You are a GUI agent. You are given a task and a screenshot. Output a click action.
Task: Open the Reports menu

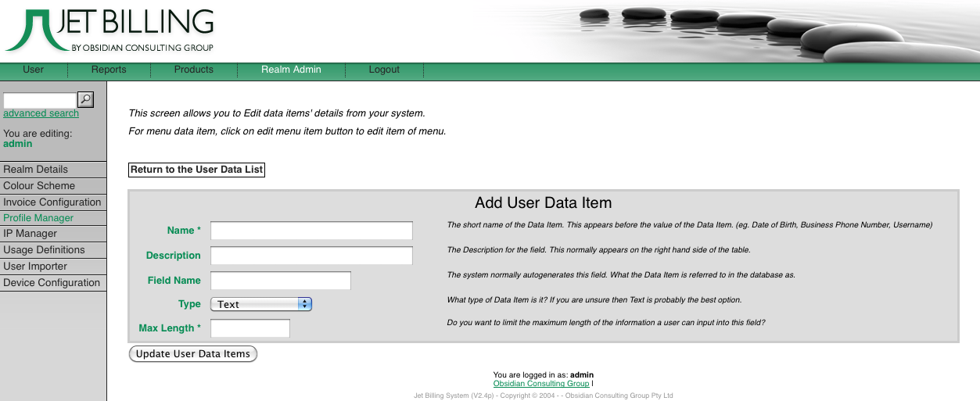click(109, 70)
